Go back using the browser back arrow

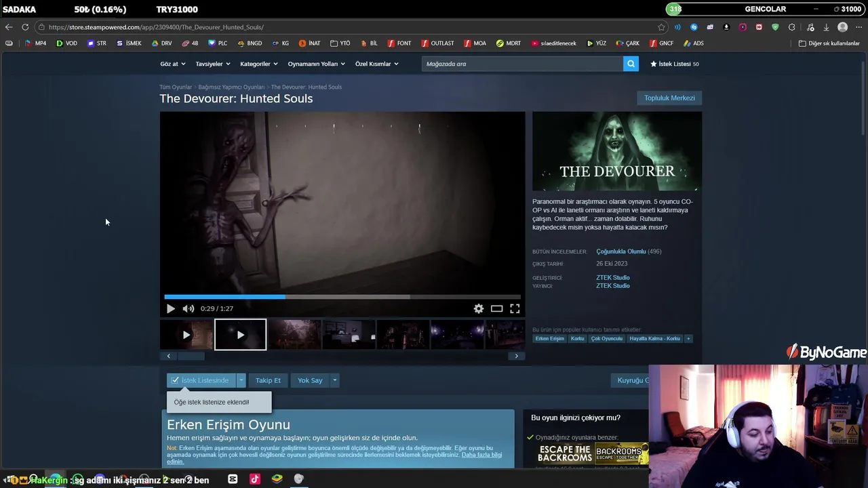click(8, 27)
